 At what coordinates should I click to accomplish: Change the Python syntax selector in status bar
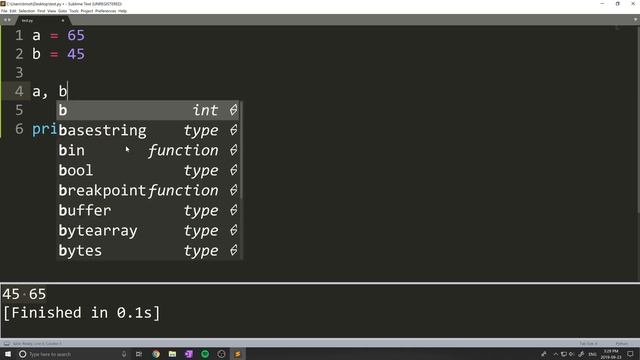coord(622,344)
